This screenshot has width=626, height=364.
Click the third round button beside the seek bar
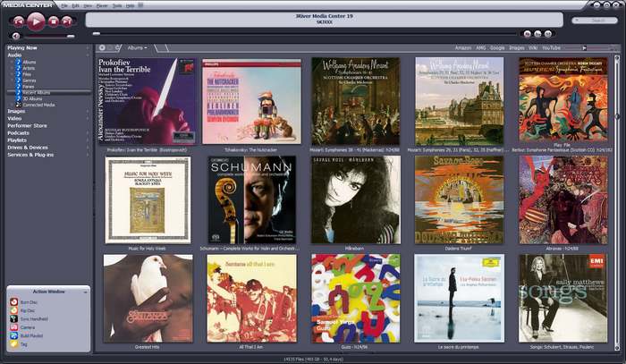click(547, 34)
